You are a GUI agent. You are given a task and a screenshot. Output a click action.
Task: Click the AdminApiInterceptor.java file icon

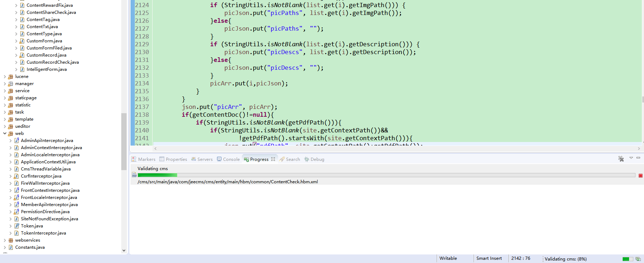pos(16,141)
